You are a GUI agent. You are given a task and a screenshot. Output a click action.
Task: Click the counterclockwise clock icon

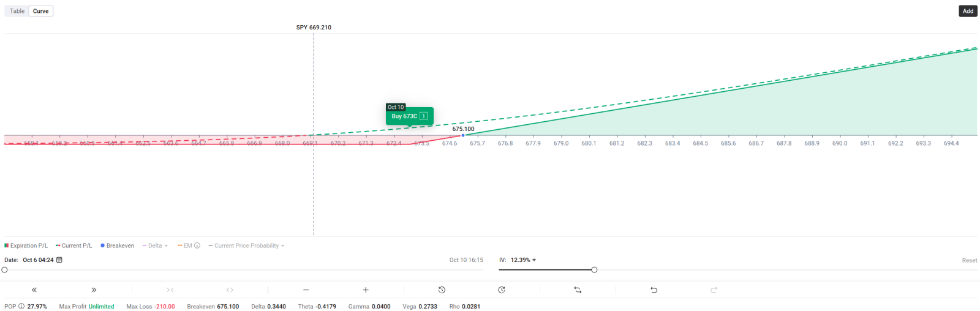pos(442,290)
